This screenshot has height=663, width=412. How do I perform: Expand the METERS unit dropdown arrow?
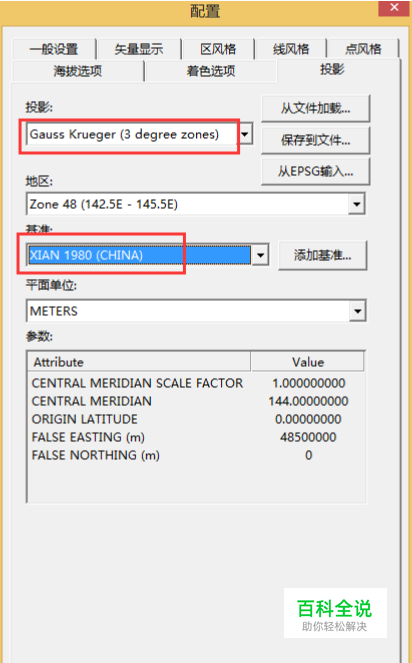click(x=358, y=311)
